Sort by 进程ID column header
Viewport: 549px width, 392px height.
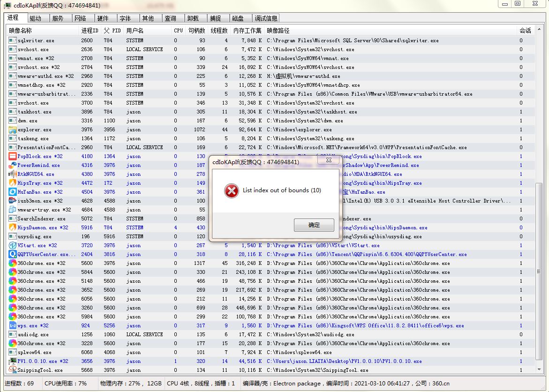coord(90,30)
